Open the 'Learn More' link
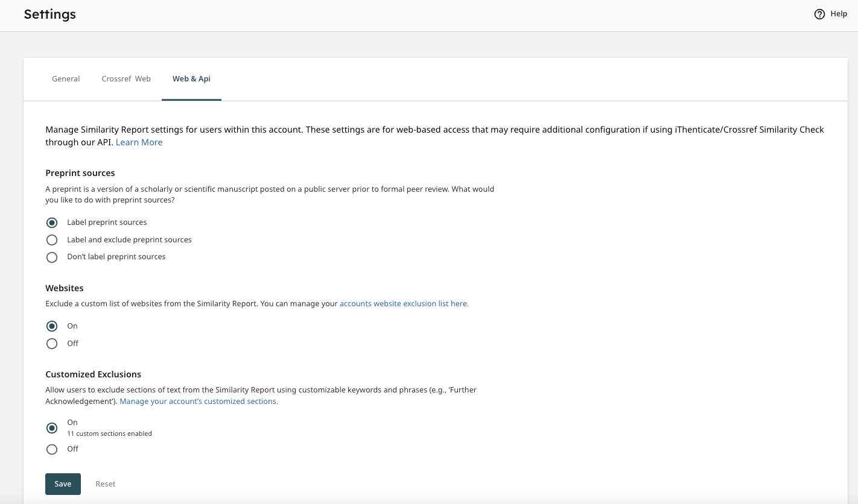This screenshot has height=504, width=858. [x=139, y=142]
